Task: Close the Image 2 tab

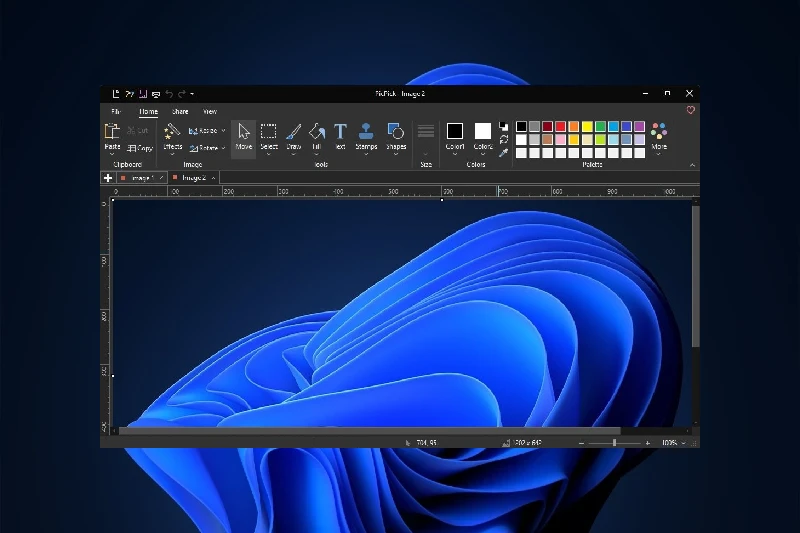Action: coord(213,177)
